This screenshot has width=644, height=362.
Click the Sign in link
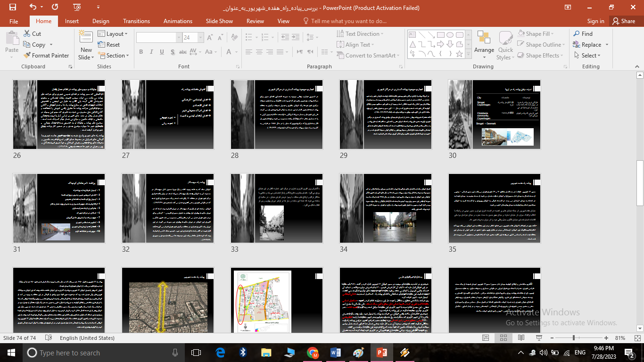595,21
